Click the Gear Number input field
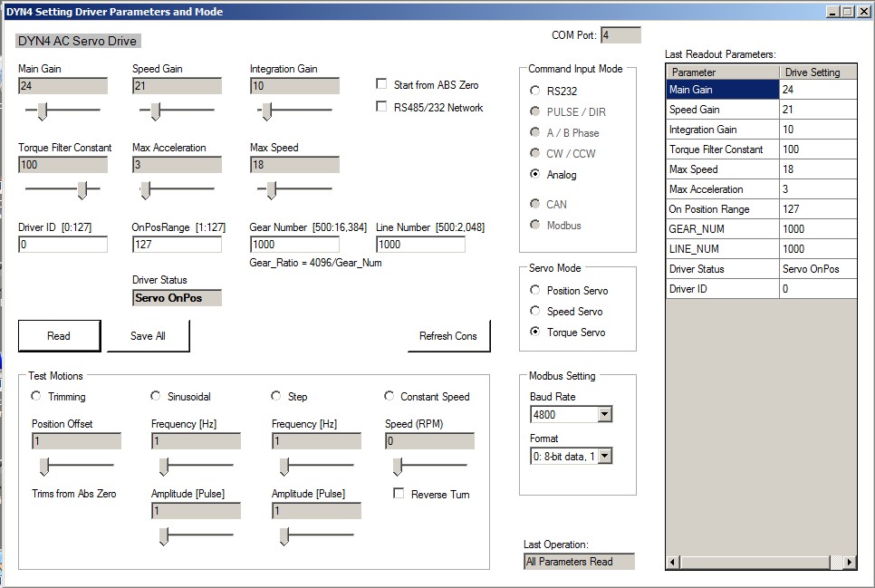This screenshot has width=875, height=588. click(294, 245)
